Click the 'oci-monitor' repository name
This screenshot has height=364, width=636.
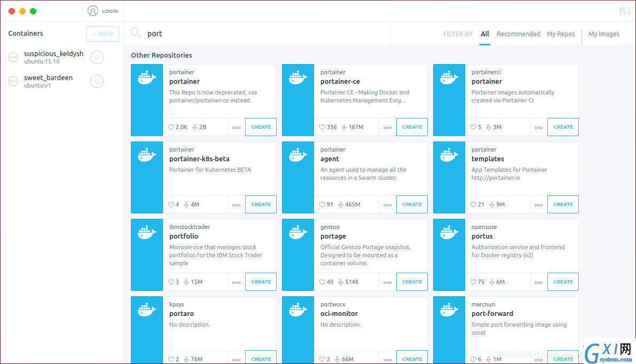click(339, 314)
